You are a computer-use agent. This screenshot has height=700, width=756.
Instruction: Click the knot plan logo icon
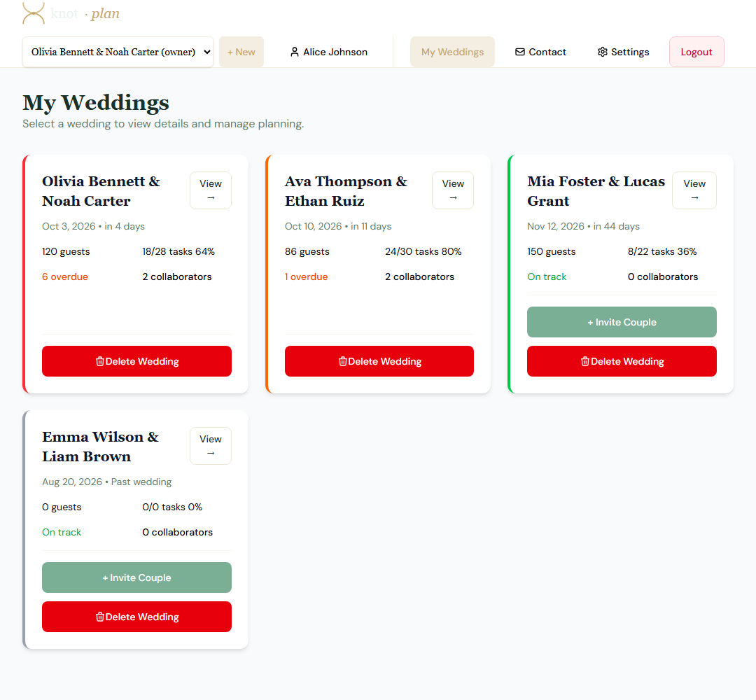(x=34, y=13)
